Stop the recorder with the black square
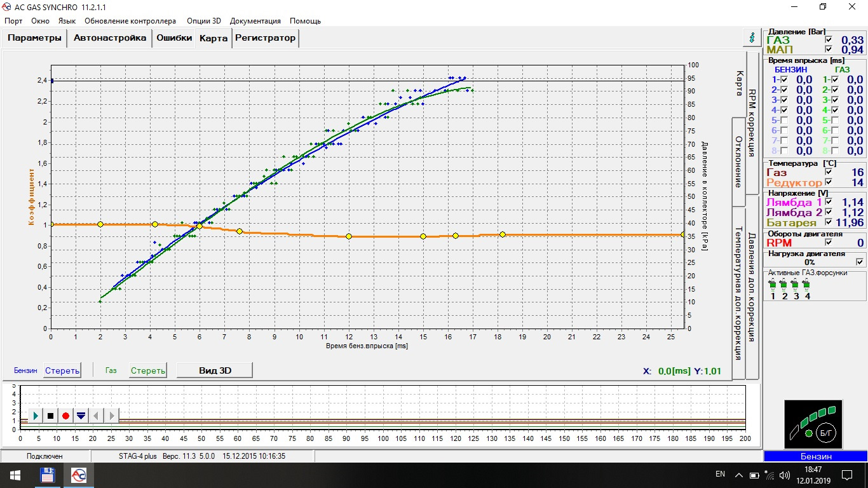Image resolution: width=868 pixels, height=488 pixels. point(51,416)
